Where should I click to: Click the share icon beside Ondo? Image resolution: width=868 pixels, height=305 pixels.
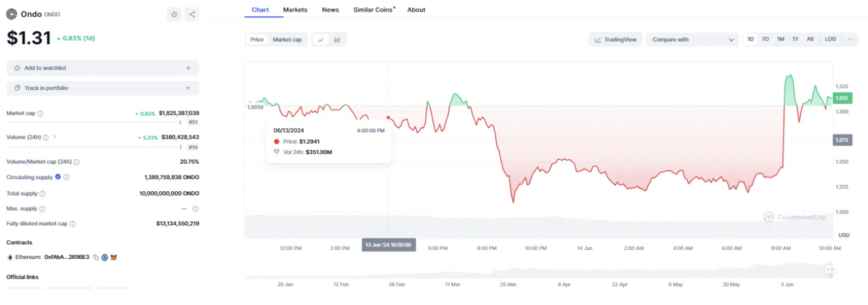coord(192,15)
